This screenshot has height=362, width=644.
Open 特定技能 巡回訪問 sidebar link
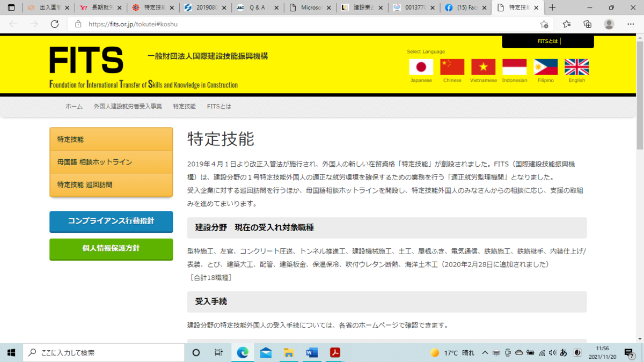click(111, 184)
